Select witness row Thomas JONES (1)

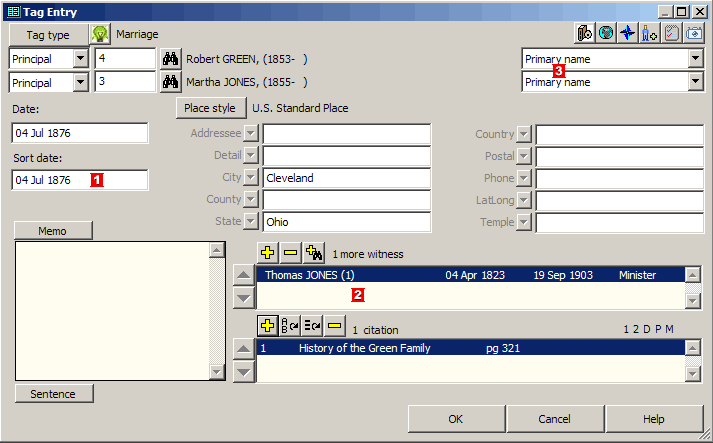[x=471, y=275]
